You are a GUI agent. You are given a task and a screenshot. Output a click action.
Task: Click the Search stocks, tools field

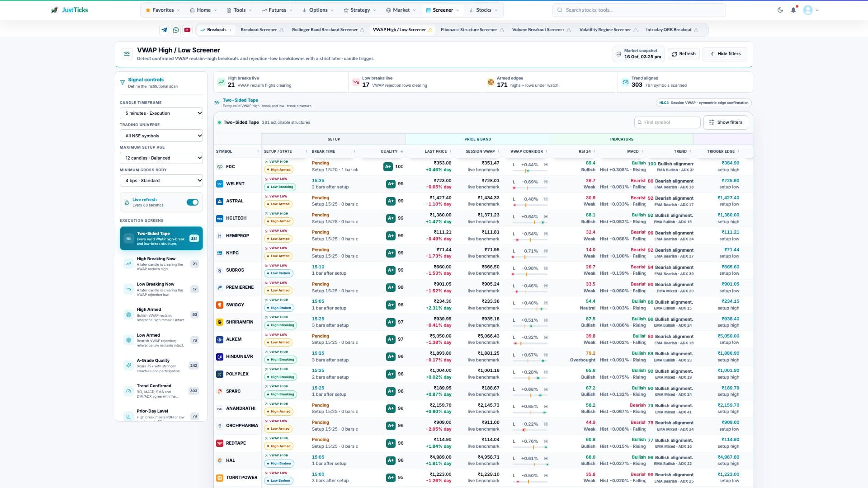(639, 10)
